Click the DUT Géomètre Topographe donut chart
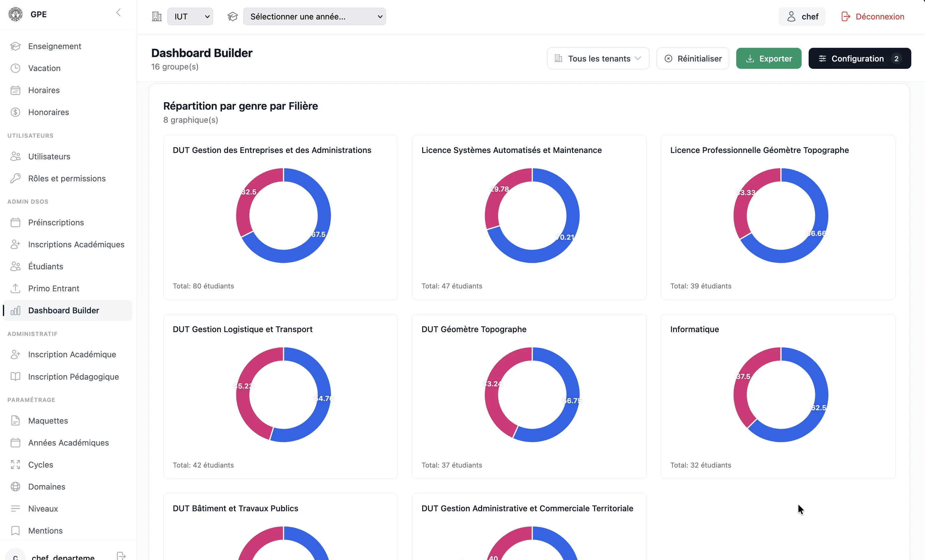 [x=532, y=395]
